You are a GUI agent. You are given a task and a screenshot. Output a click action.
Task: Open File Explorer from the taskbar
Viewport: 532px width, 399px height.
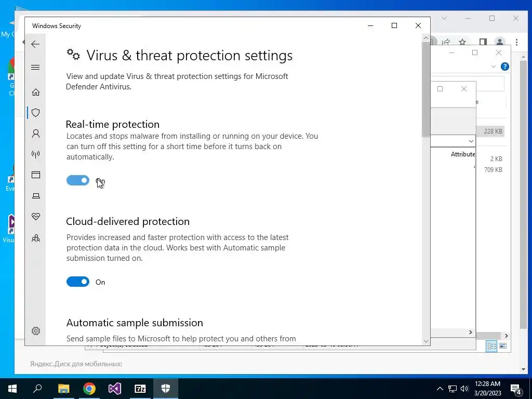click(x=63, y=389)
